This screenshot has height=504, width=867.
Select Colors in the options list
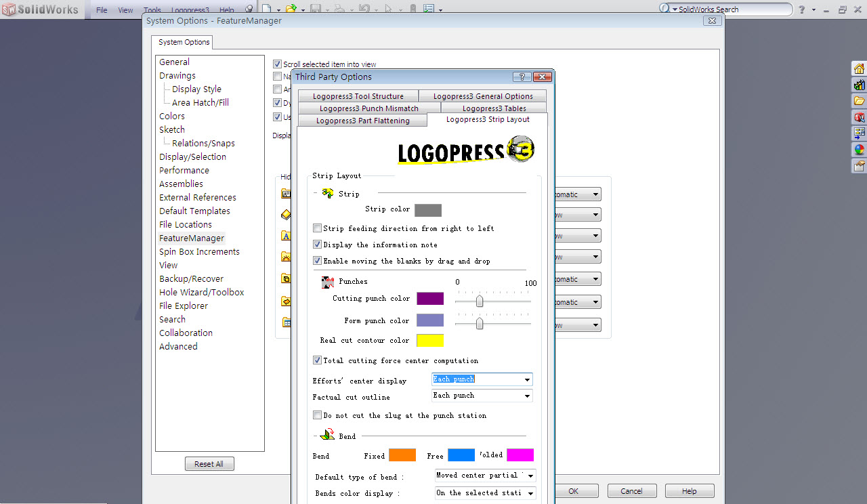(172, 116)
